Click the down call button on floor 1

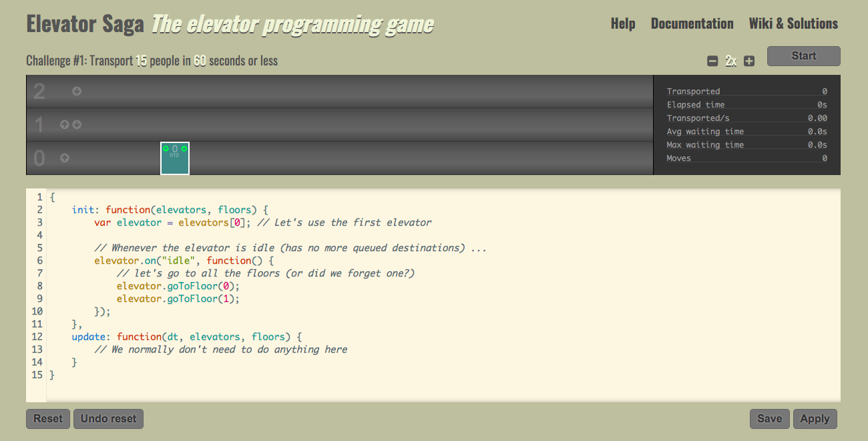pos(77,124)
